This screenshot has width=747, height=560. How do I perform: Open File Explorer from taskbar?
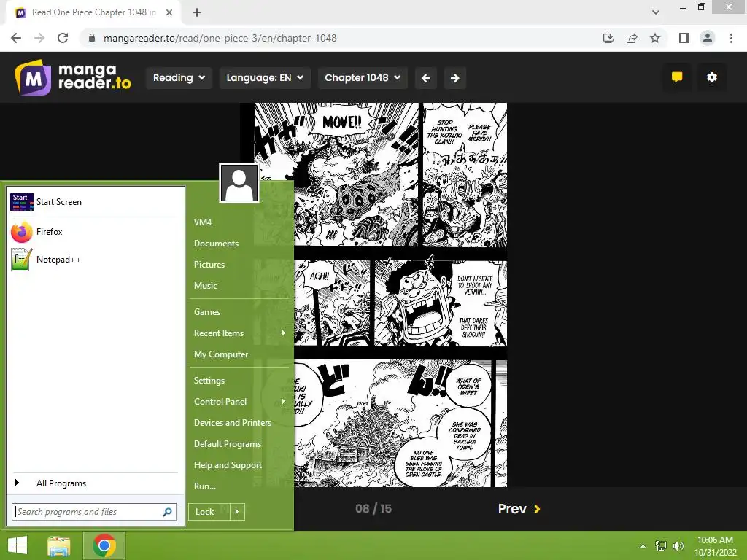[x=59, y=545]
